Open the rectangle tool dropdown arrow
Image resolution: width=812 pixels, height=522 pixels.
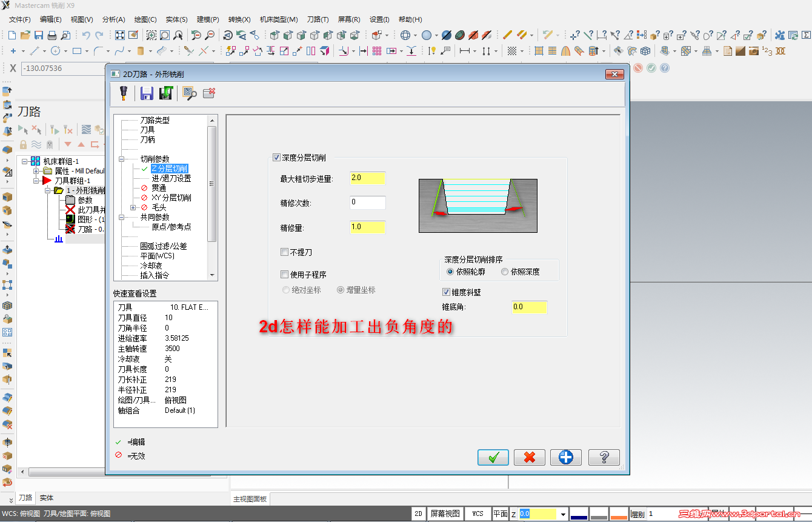87,51
